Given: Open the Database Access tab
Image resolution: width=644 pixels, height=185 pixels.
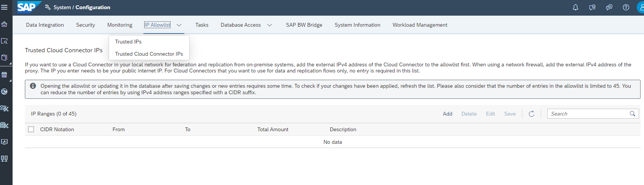Looking at the screenshot, I should pos(241,25).
